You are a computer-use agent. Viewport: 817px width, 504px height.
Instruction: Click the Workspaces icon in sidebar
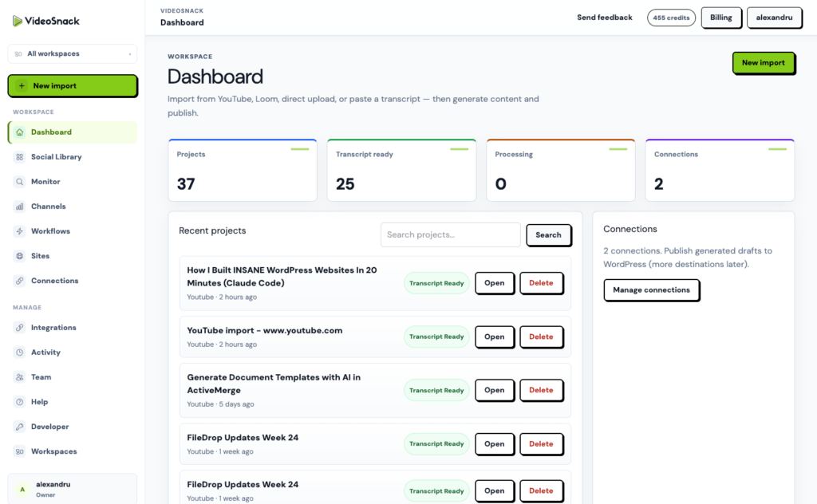pyautogui.click(x=20, y=451)
